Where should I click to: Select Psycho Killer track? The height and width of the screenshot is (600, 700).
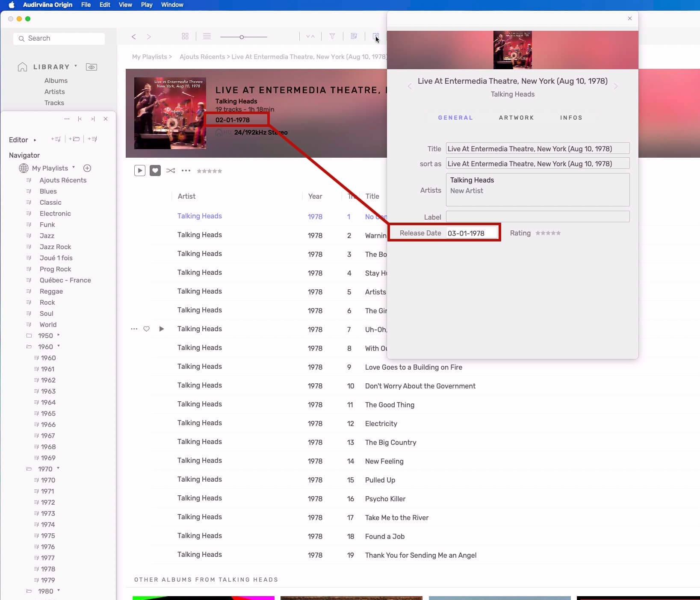pos(385,499)
